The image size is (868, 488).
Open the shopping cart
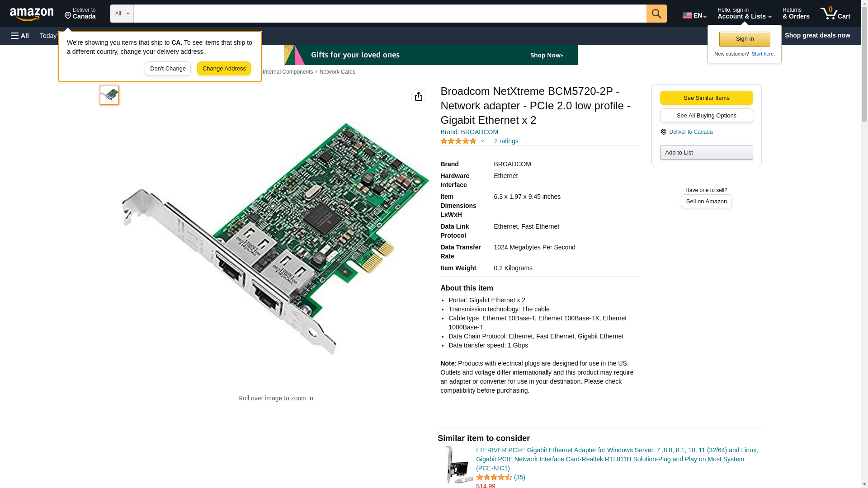835,14
